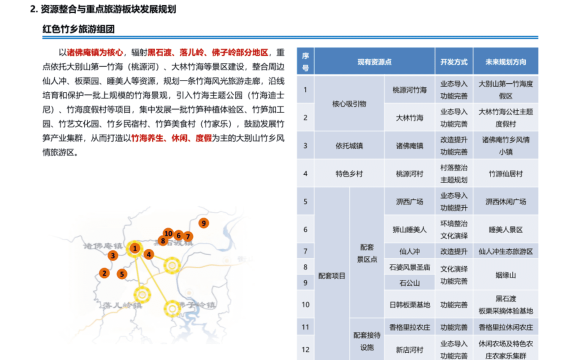
Task: Click table cell 配套景区点
Action: [x=367, y=253]
